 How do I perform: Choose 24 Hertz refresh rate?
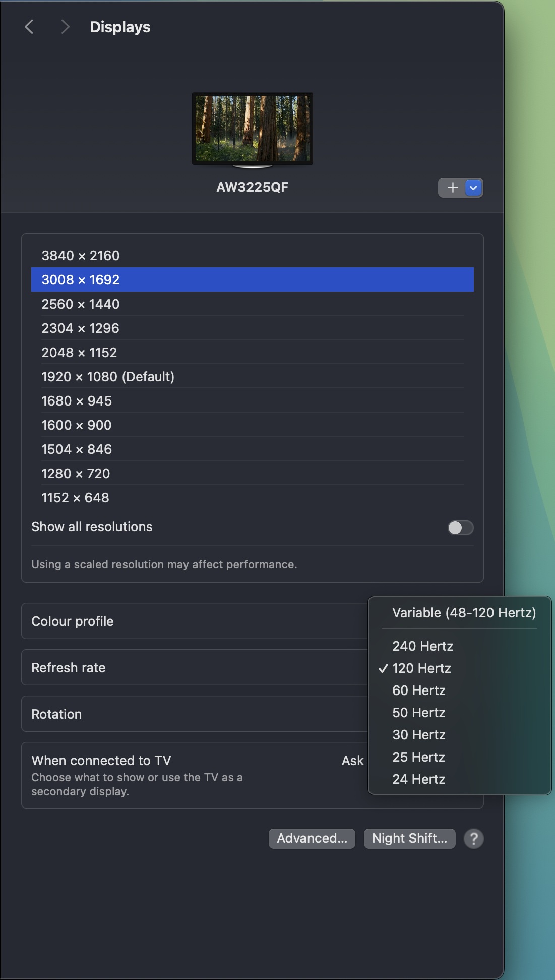[418, 779]
